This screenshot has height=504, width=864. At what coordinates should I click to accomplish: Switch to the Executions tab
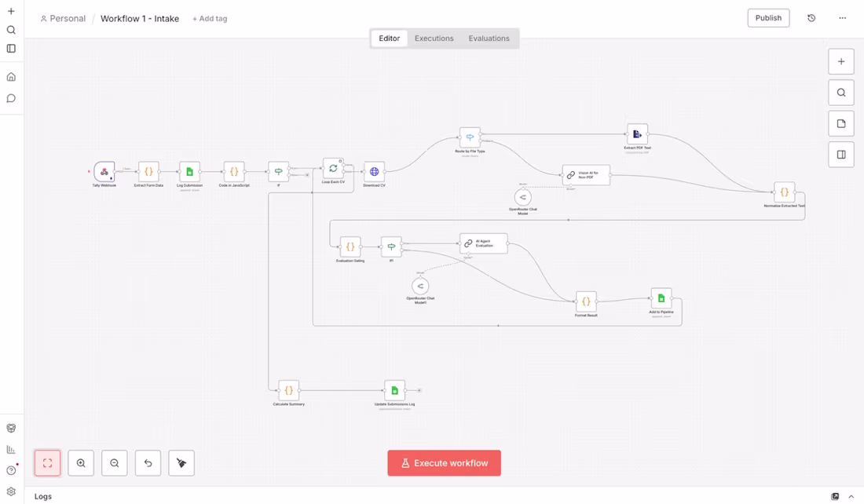(434, 38)
